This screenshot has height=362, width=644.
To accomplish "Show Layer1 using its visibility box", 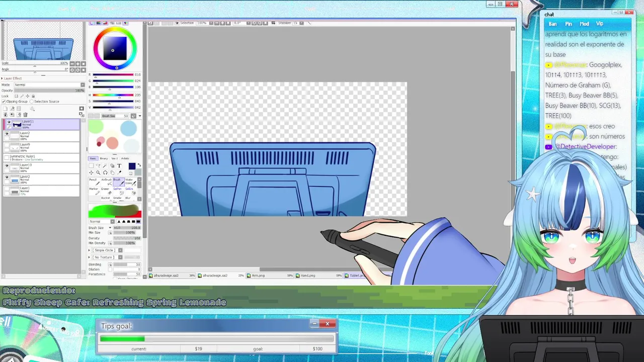I will click(7, 189).
